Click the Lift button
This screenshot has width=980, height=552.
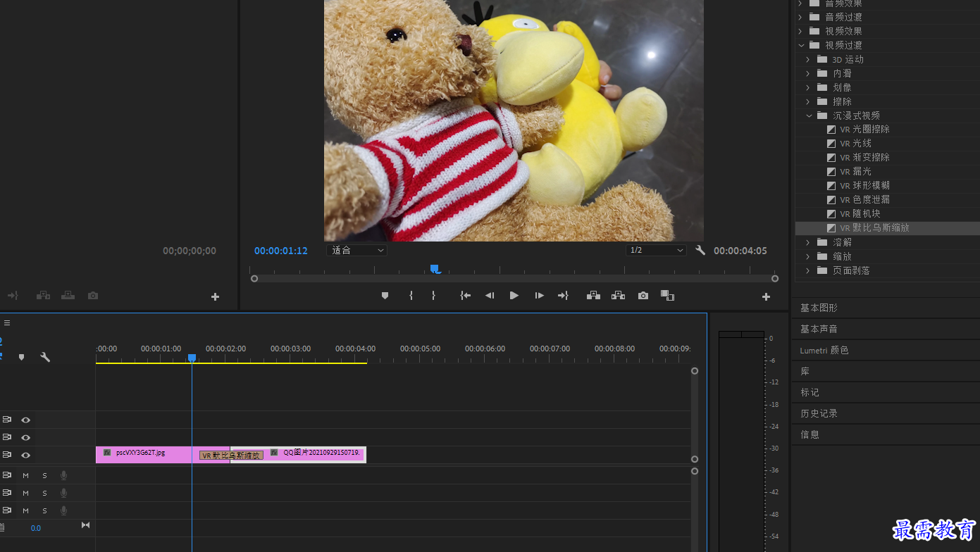point(593,296)
